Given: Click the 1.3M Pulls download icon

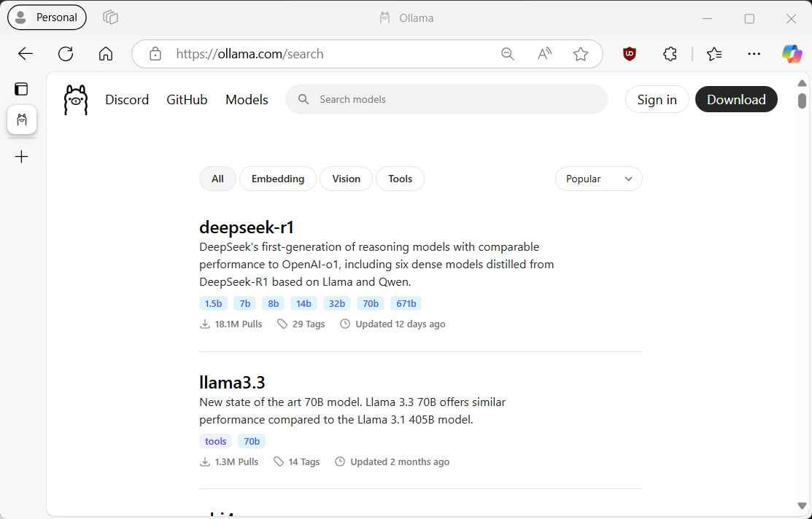Looking at the screenshot, I should click(x=205, y=461).
